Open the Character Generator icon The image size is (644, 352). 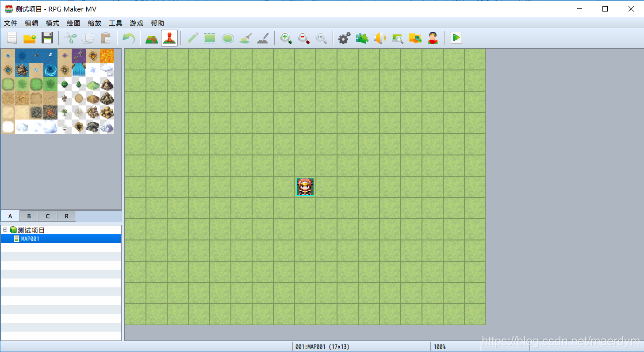point(433,38)
